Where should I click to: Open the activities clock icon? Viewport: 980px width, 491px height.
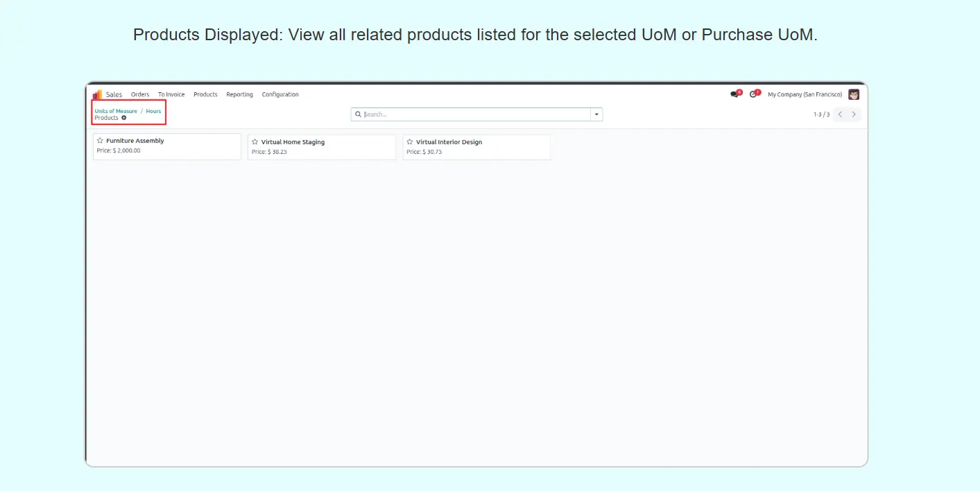coord(754,94)
